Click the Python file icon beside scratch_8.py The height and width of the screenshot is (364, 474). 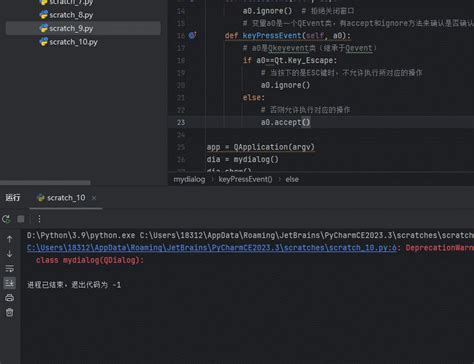pos(44,15)
